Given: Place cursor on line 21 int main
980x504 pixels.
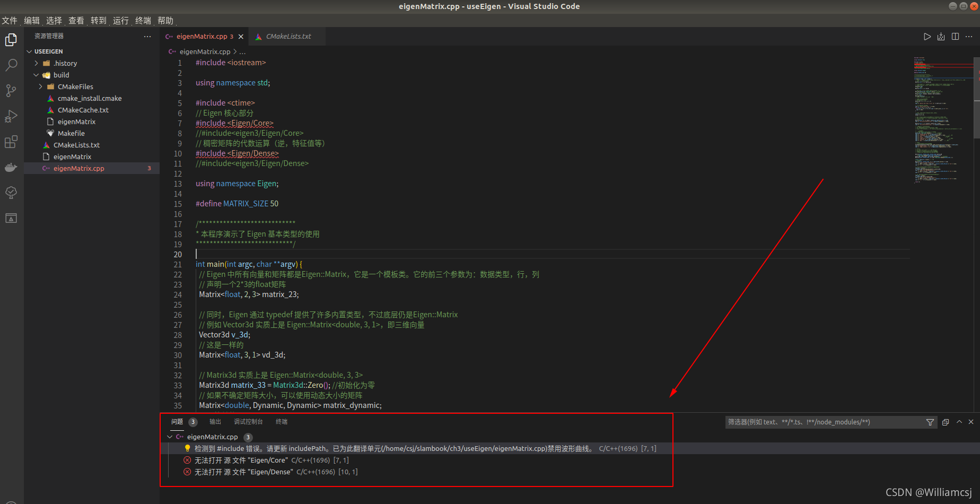Looking at the screenshot, I should tap(249, 264).
